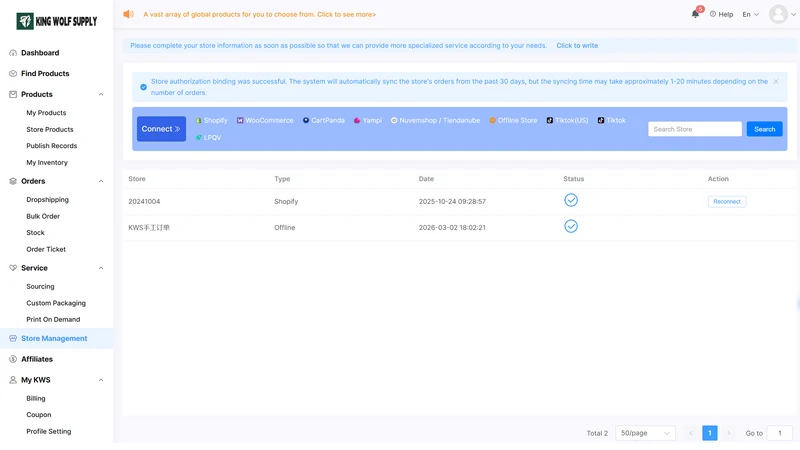Open Store Products page
Viewport: 800px width, 450px height.
point(50,130)
